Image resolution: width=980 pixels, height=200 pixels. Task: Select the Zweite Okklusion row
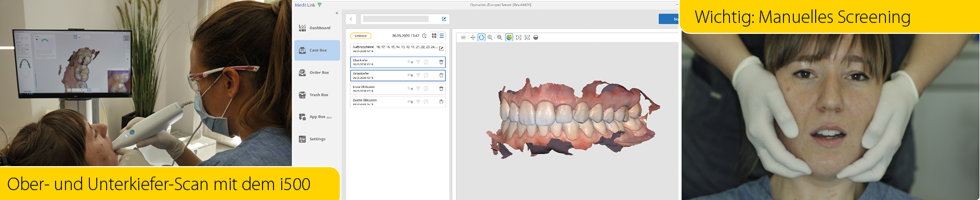(x=398, y=102)
